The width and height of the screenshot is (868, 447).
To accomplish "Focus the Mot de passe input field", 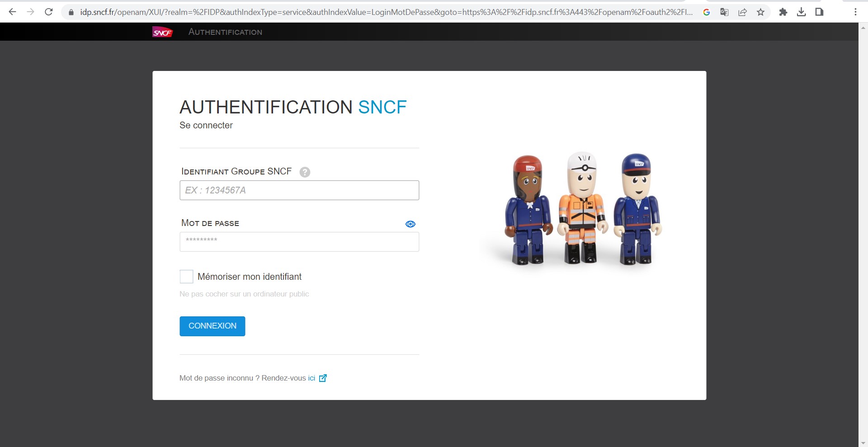I will [x=299, y=242].
